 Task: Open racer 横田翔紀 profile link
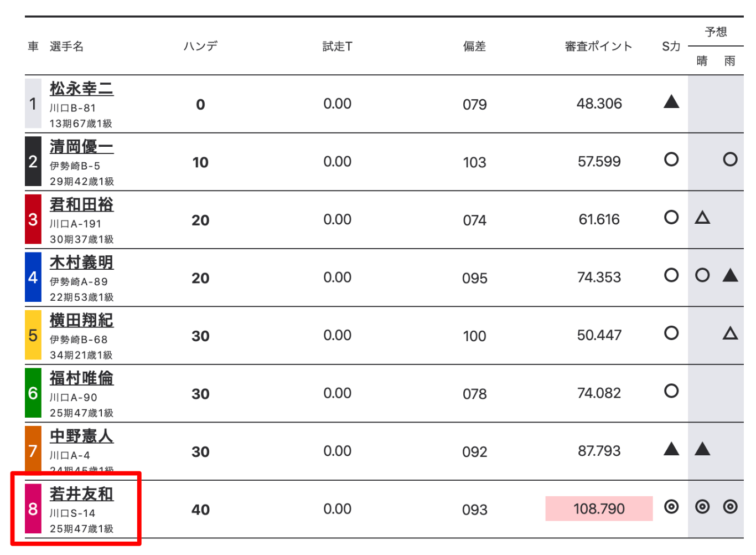point(81,320)
